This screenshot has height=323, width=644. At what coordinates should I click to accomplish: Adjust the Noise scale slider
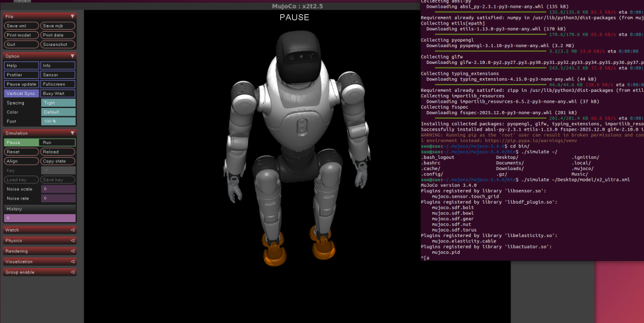58,189
